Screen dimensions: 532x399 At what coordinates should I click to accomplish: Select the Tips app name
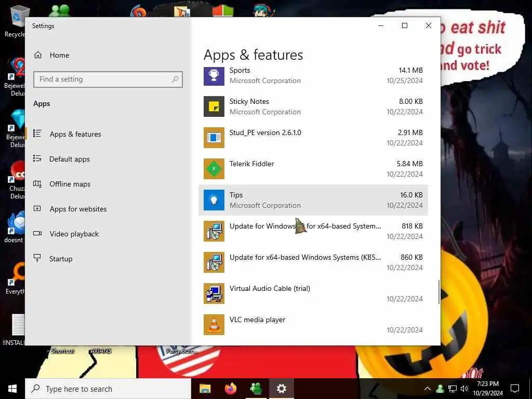click(x=236, y=195)
